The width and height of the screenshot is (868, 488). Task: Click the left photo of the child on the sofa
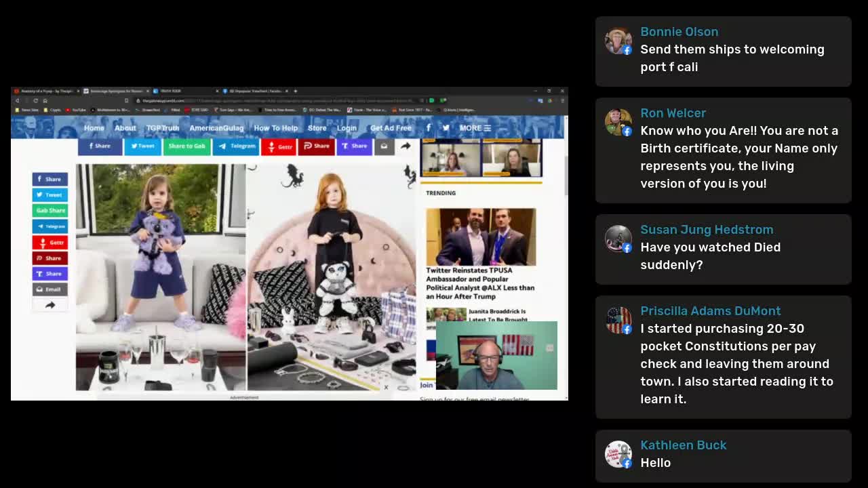(x=161, y=277)
